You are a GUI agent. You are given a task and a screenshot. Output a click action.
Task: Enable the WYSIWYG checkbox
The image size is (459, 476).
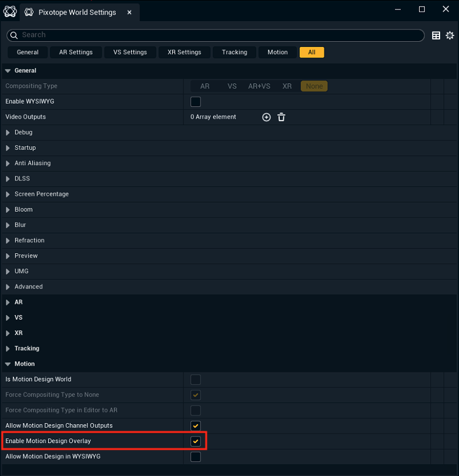(x=196, y=102)
